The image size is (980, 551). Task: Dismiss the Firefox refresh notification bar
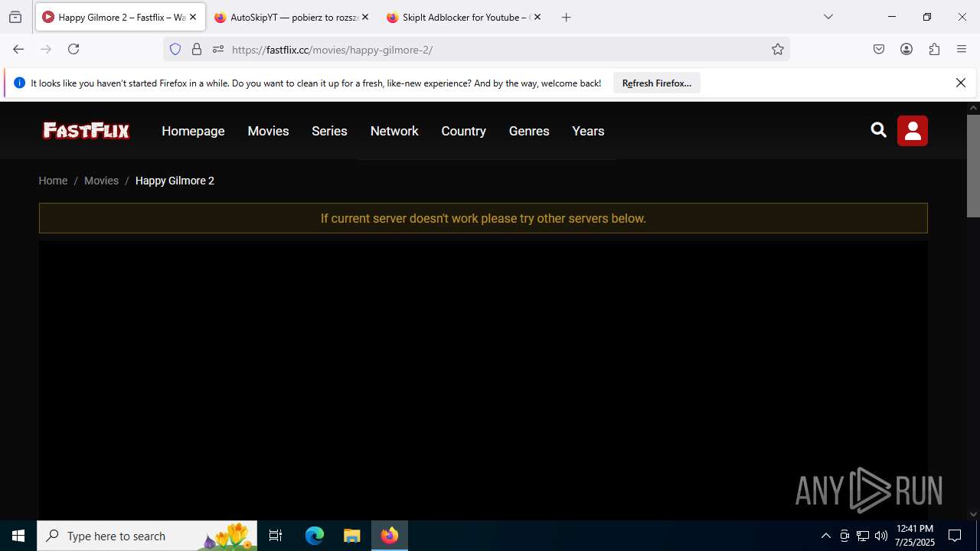pos(961,83)
